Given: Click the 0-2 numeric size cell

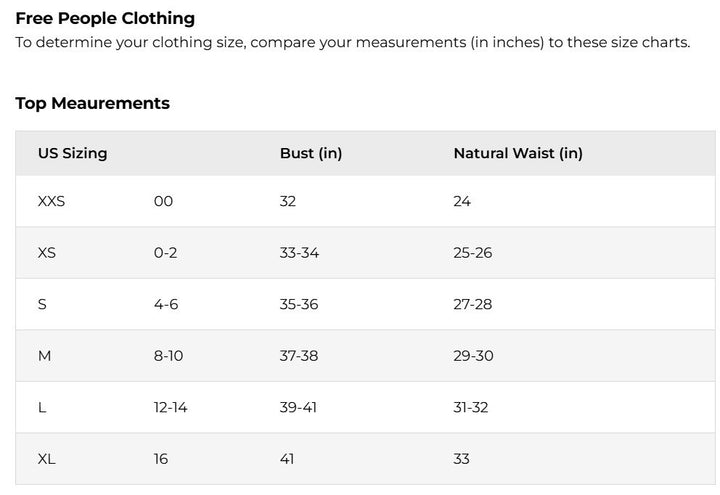Looking at the screenshot, I should 165,253.
